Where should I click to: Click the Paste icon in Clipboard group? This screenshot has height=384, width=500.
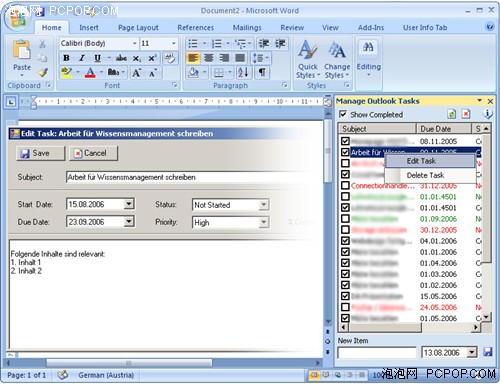tap(22, 50)
